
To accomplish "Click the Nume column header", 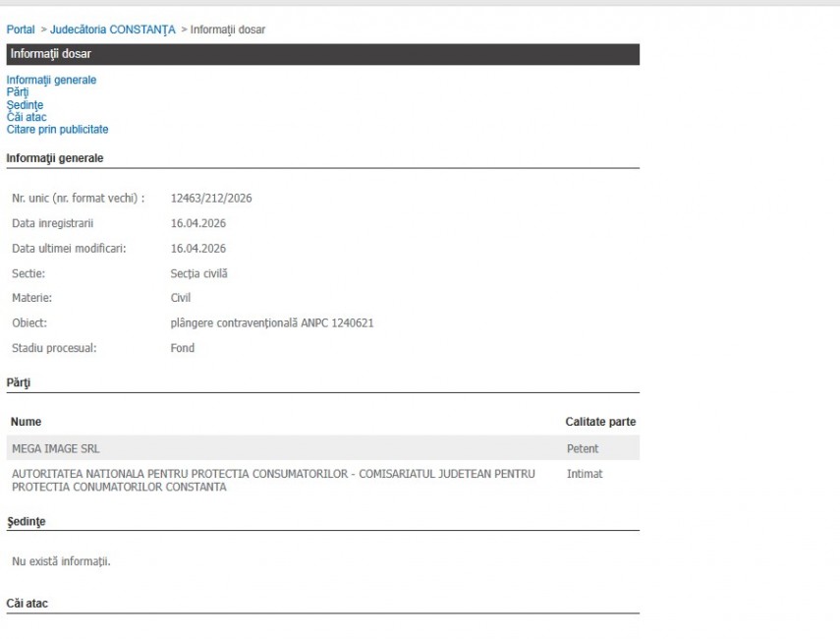I will [x=26, y=422].
